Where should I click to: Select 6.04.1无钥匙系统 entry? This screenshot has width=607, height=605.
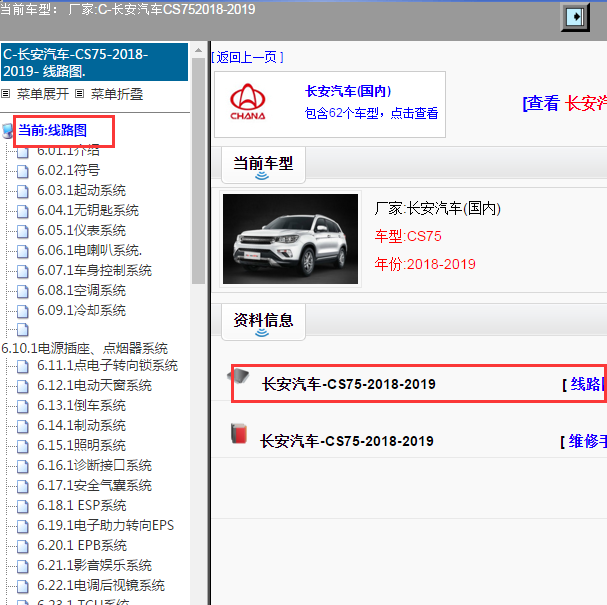[88, 211]
